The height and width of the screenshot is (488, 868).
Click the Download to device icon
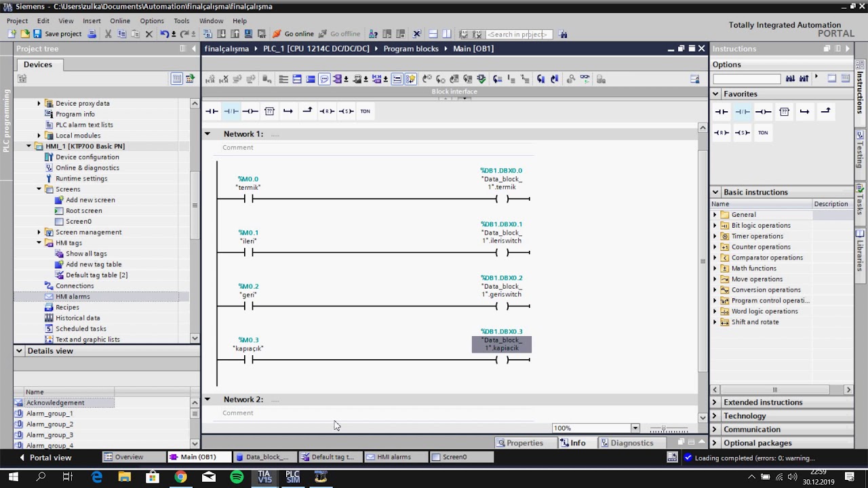coord(221,34)
